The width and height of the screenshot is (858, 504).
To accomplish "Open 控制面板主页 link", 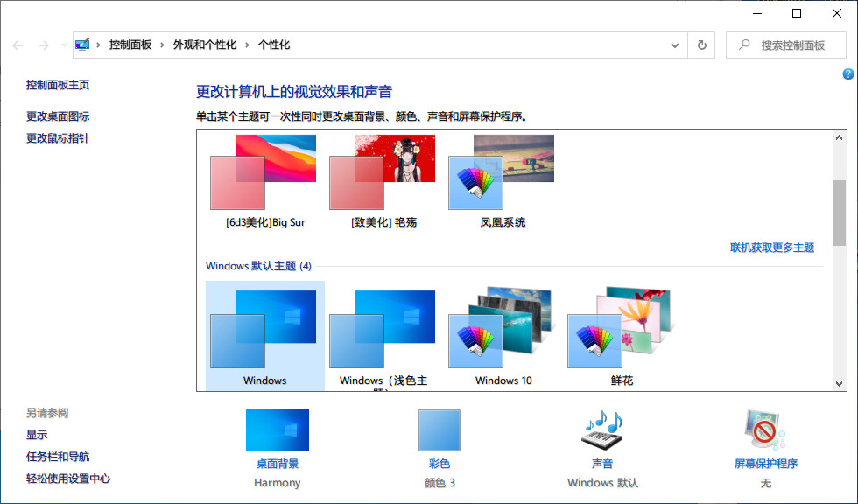I will point(58,85).
